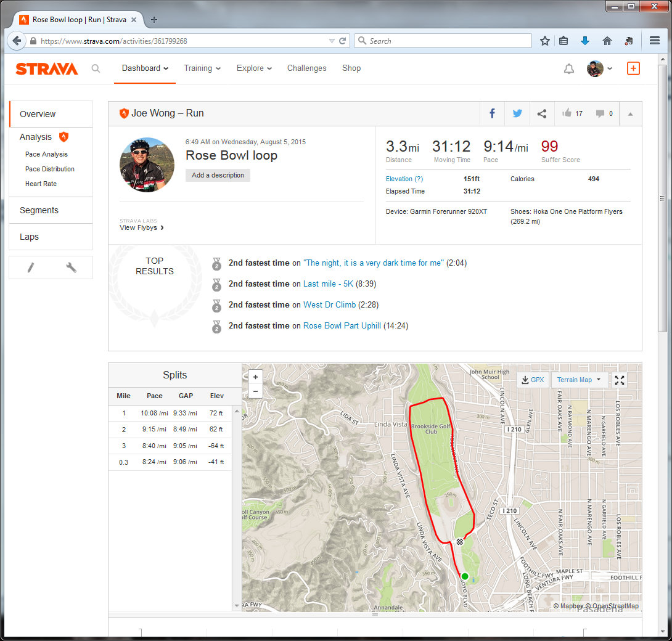Image resolution: width=672 pixels, height=641 pixels.
Task: Open the Terrain Map dropdown
Action: click(x=579, y=380)
